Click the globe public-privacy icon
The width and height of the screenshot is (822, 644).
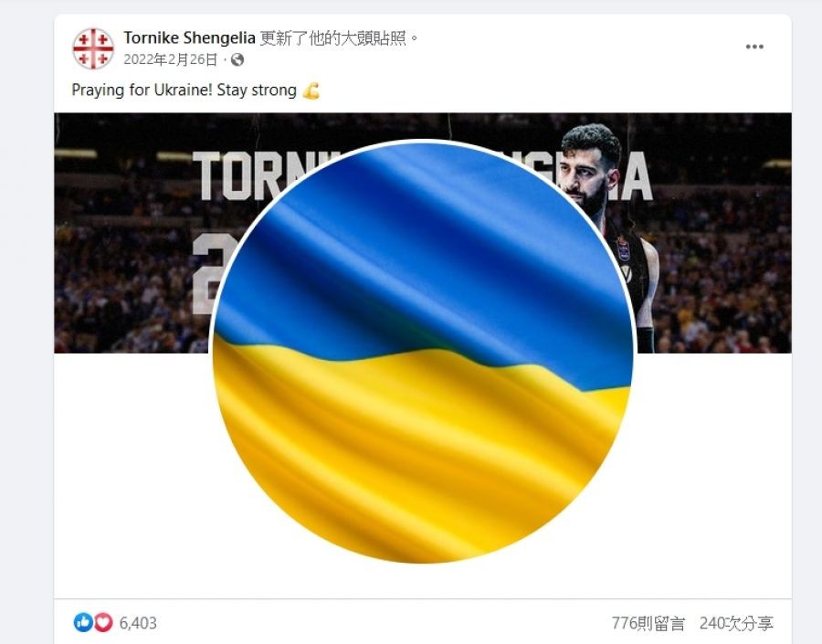point(237,59)
